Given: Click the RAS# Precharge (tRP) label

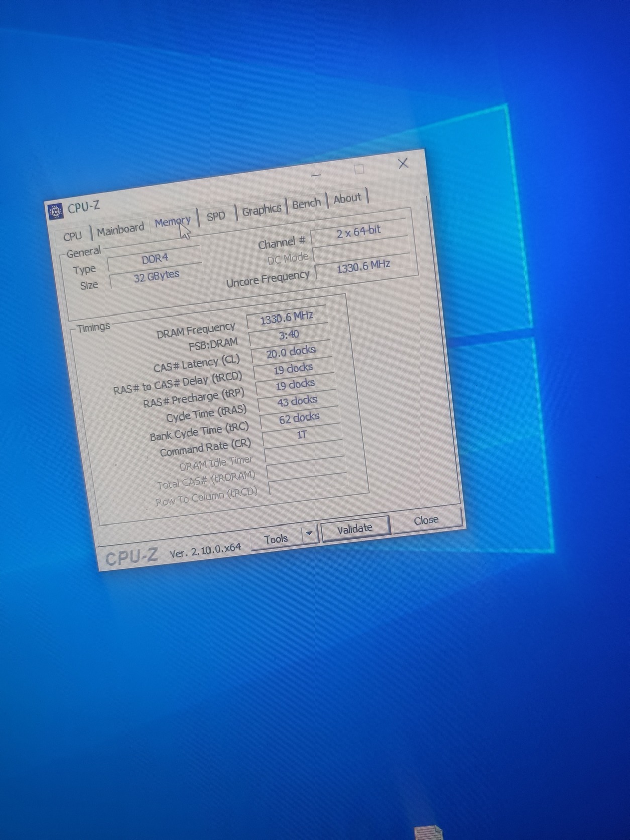Looking at the screenshot, I should [194, 398].
